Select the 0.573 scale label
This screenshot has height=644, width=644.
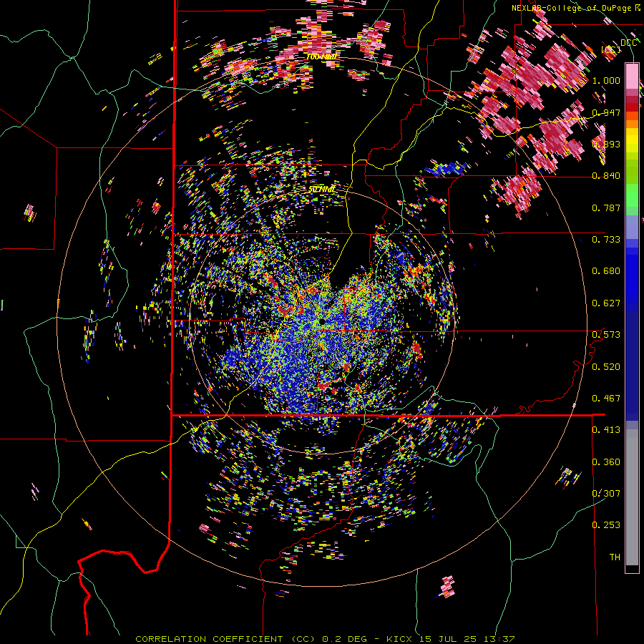click(x=606, y=335)
